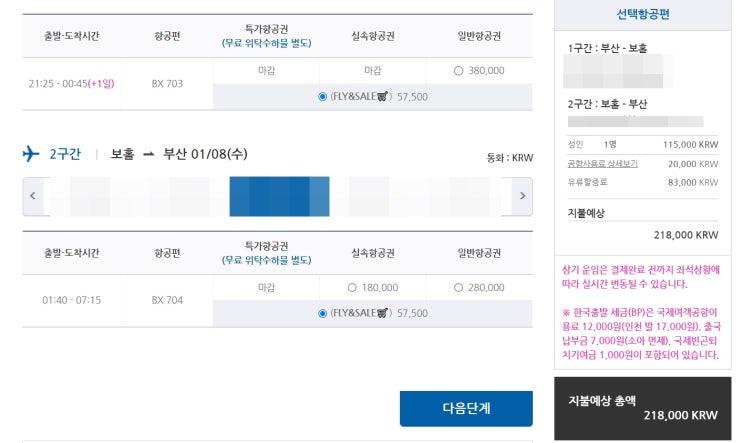Show earlier dates with the carousel left arrow
Screen dimensions: 743x443
[x=33, y=196]
